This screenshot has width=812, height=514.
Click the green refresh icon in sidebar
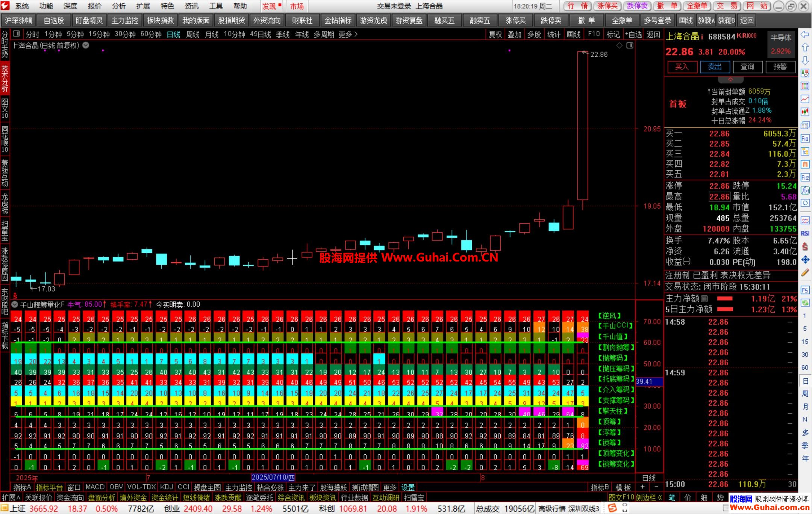point(804,303)
